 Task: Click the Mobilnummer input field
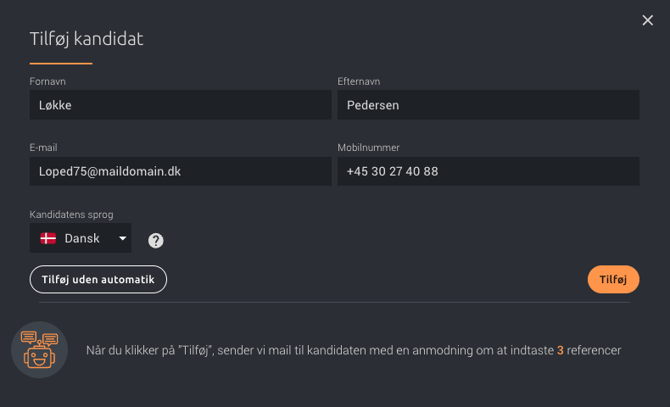pos(488,171)
